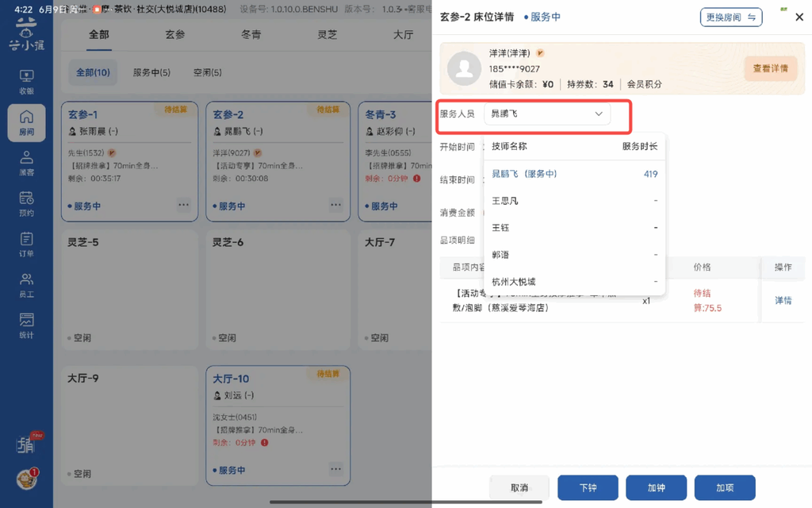Screen dimensions: 812x508
Task: Open the 冬青-3 room card
Action: click(395, 161)
